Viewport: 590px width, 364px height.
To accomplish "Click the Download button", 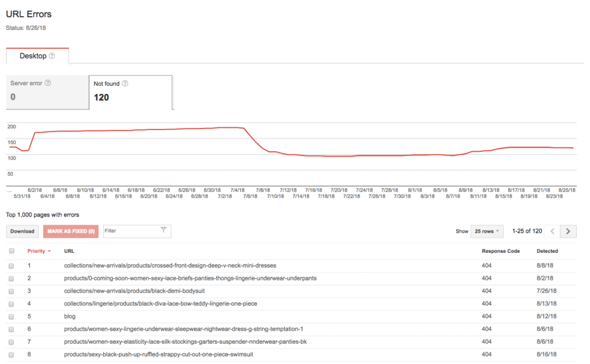I will coord(22,232).
